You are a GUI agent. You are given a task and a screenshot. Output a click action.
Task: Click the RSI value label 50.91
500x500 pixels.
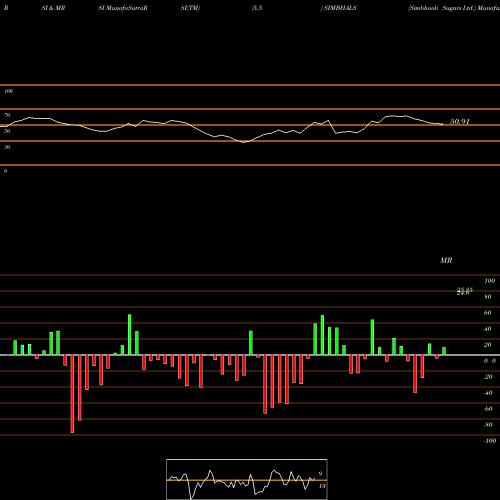pyautogui.click(x=460, y=122)
